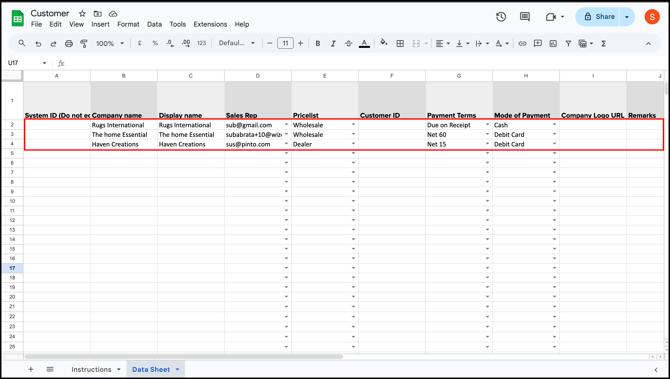Screen dimensions: 670x379
Task: Open the Share options dropdown arrow
Action: click(x=627, y=17)
